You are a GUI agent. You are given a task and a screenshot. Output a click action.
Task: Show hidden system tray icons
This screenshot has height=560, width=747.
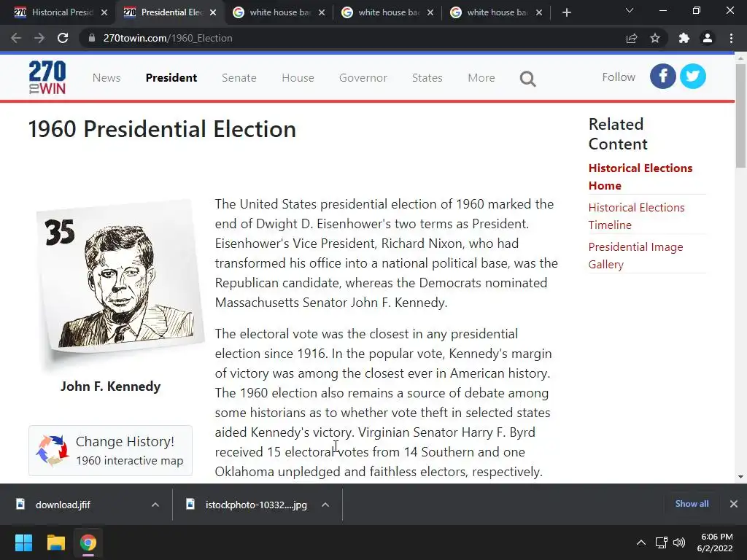point(641,542)
